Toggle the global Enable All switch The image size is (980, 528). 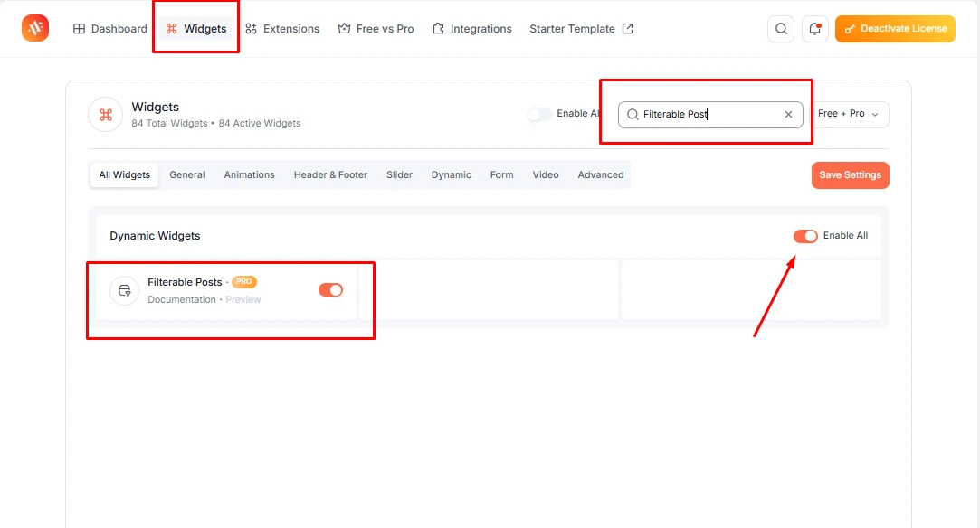tap(538, 114)
